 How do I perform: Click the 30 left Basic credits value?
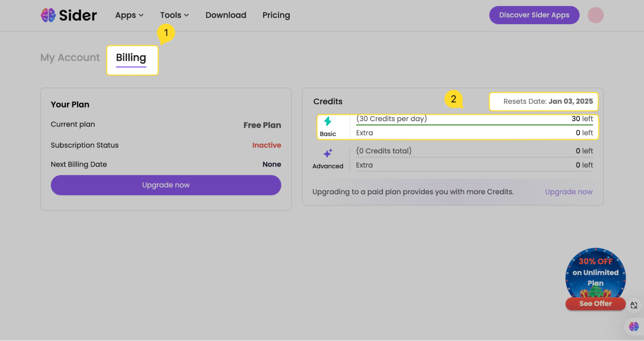click(582, 119)
